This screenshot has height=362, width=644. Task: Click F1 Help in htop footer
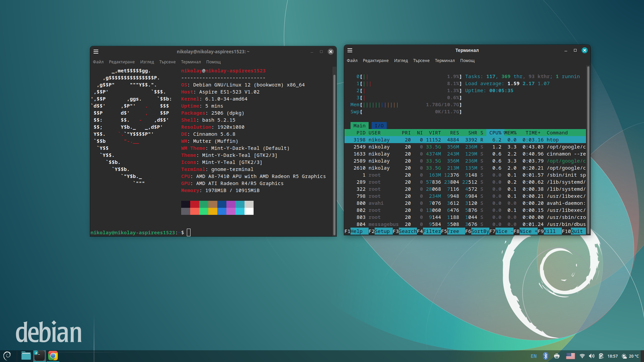(356, 231)
